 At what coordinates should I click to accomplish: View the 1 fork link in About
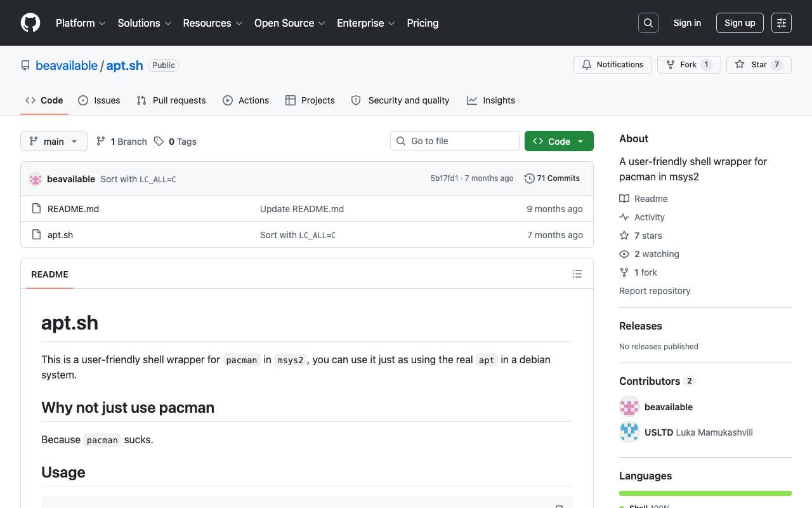pyautogui.click(x=638, y=272)
